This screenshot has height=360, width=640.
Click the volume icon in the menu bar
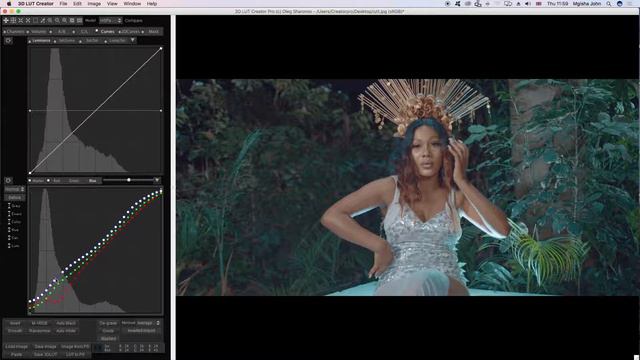point(528,4)
